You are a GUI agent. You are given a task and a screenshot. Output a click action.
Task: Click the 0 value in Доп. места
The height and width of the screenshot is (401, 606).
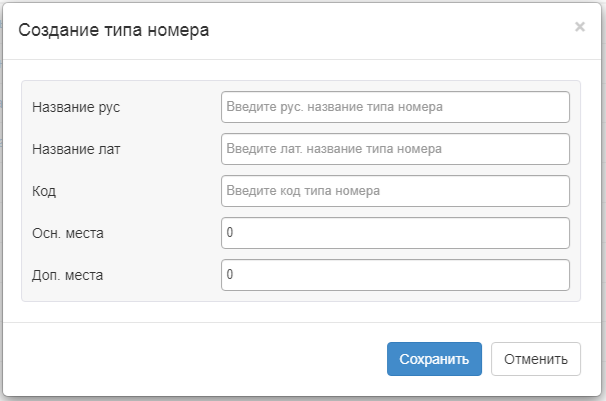(x=230, y=275)
